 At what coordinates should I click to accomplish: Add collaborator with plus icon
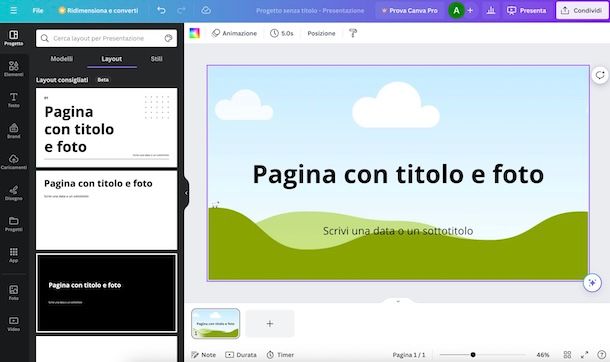click(470, 10)
